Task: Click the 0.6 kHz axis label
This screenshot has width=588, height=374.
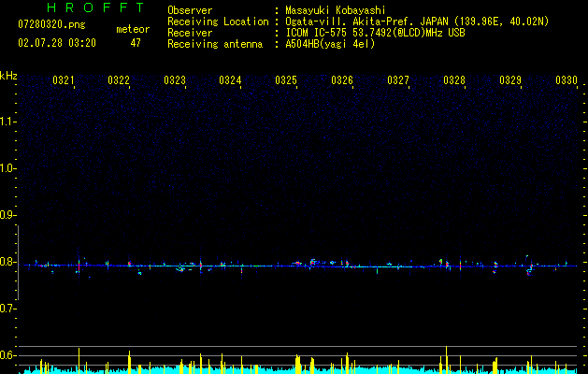Action: (7, 355)
